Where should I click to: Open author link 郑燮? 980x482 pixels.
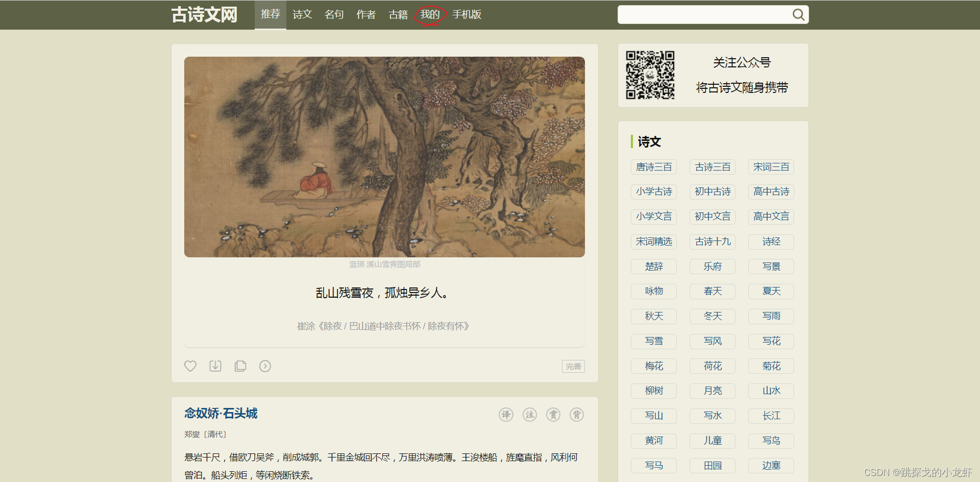tap(192, 434)
